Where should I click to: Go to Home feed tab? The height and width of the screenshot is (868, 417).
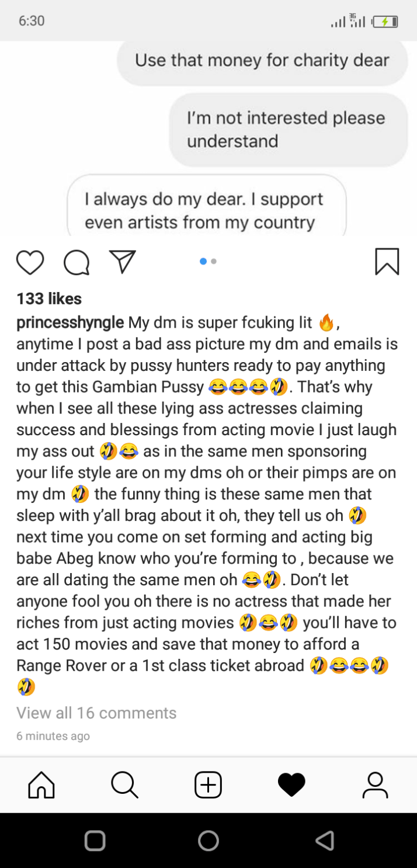[x=41, y=784]
